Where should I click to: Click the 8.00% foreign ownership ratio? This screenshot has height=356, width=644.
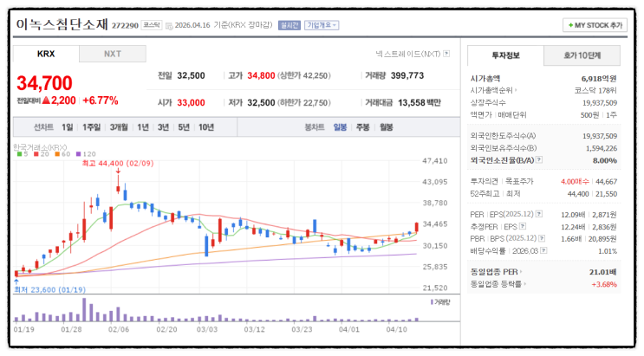pyautogui.click(x=605, y=160)
